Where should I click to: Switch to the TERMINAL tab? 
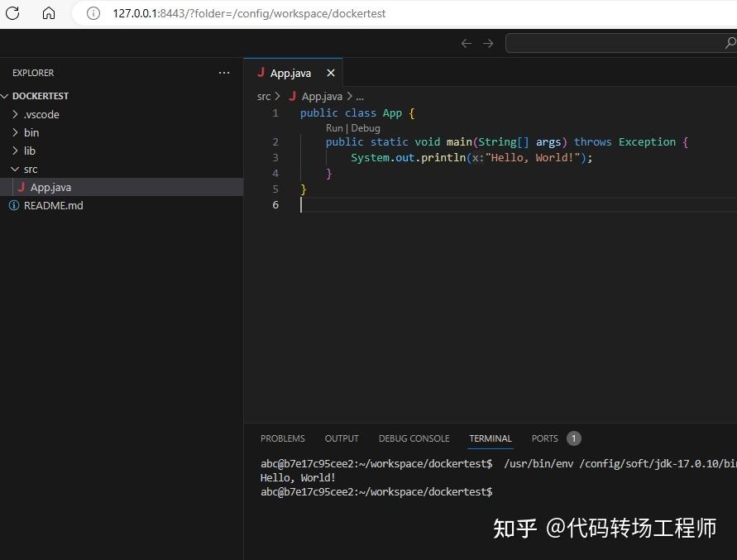491,438
